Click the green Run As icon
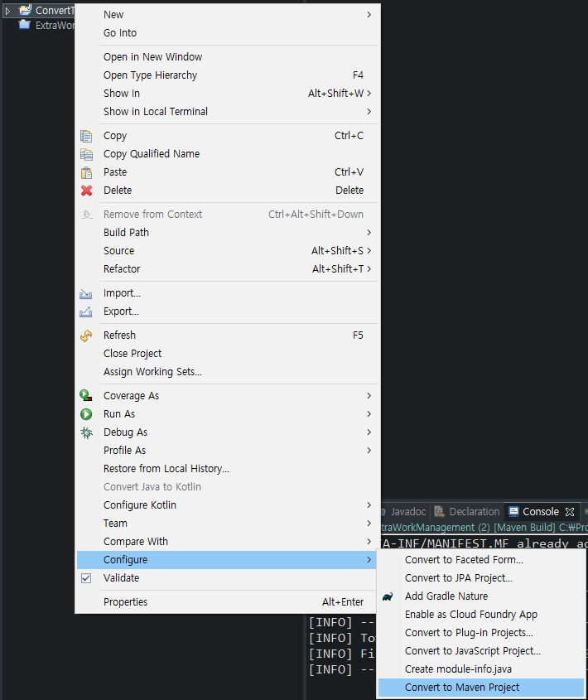This screenshot has height=700, width=588. (86, 414)
